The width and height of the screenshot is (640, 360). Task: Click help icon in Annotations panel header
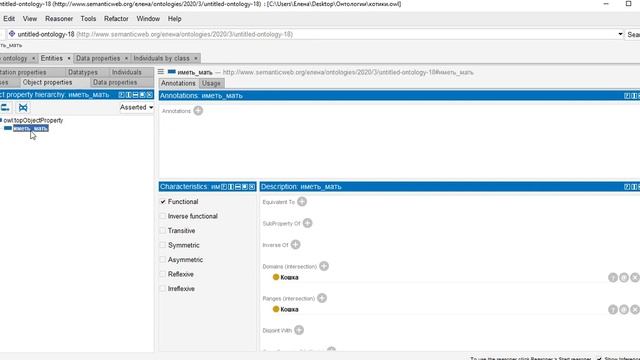627,96
